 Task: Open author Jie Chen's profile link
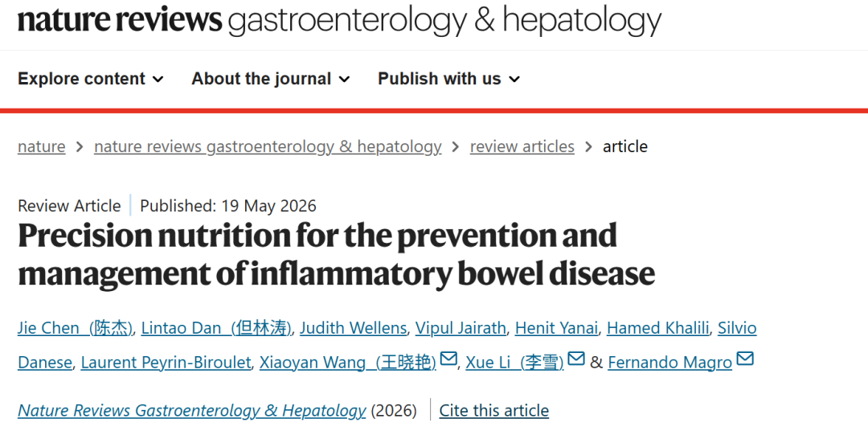[75, 328]
